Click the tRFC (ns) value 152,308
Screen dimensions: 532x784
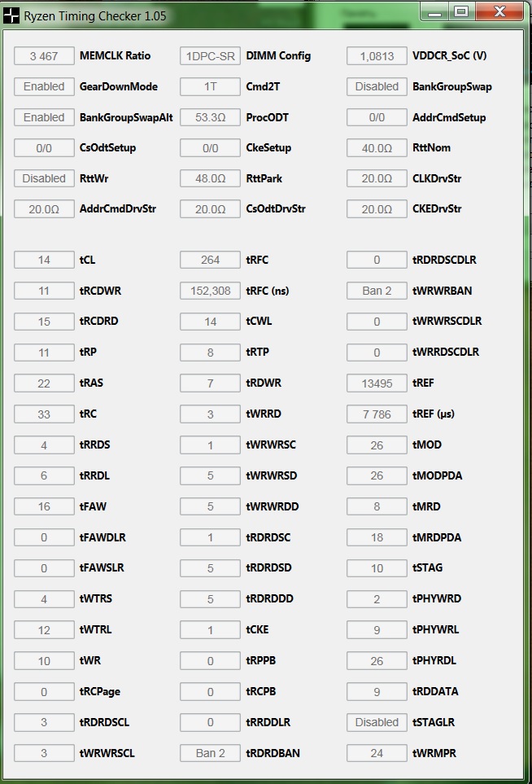[211, 291]
